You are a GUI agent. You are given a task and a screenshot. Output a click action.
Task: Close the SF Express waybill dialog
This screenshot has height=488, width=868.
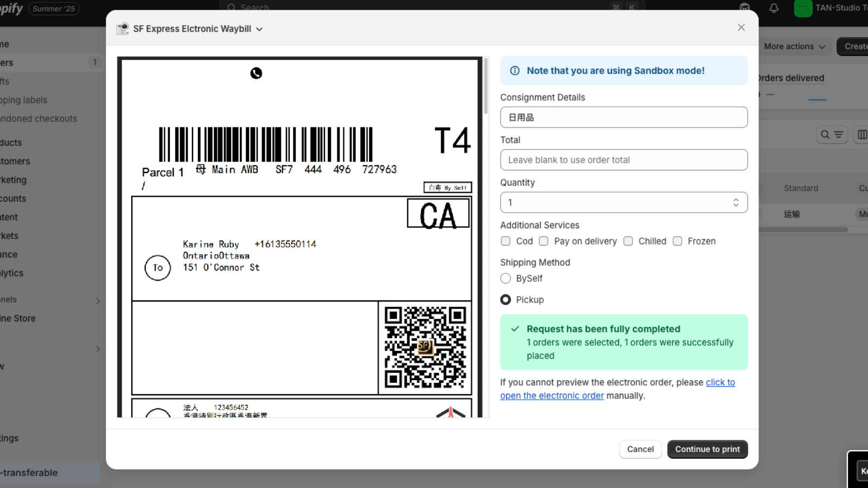coord(741,28)
